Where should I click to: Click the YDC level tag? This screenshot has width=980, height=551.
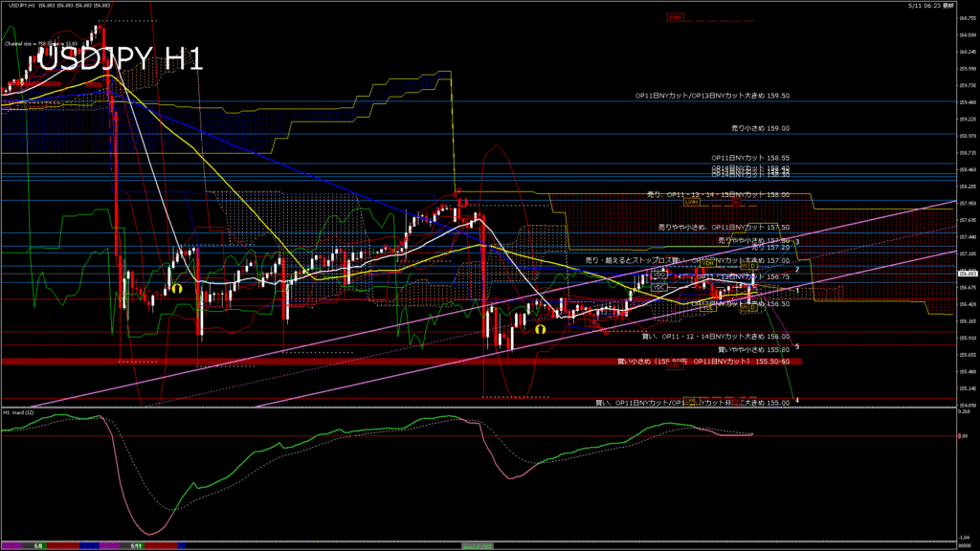pyautogui.click(x=659, y=287)
